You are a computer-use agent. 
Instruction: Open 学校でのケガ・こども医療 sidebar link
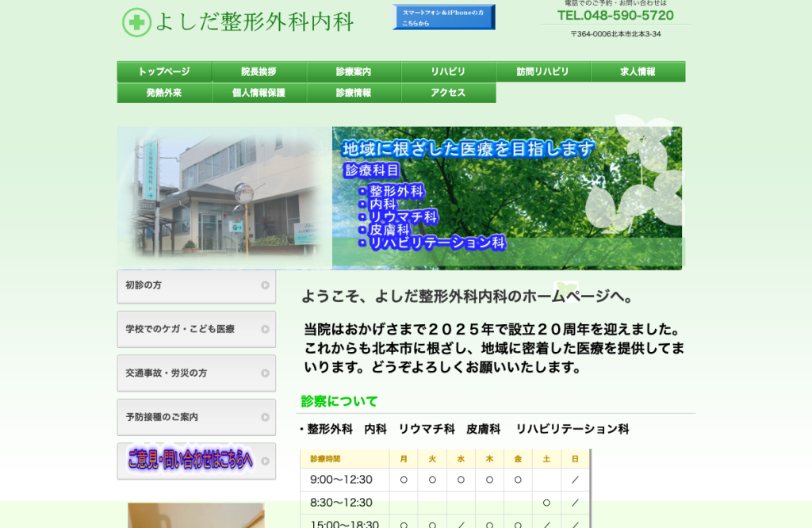click(x=197, y=329)
